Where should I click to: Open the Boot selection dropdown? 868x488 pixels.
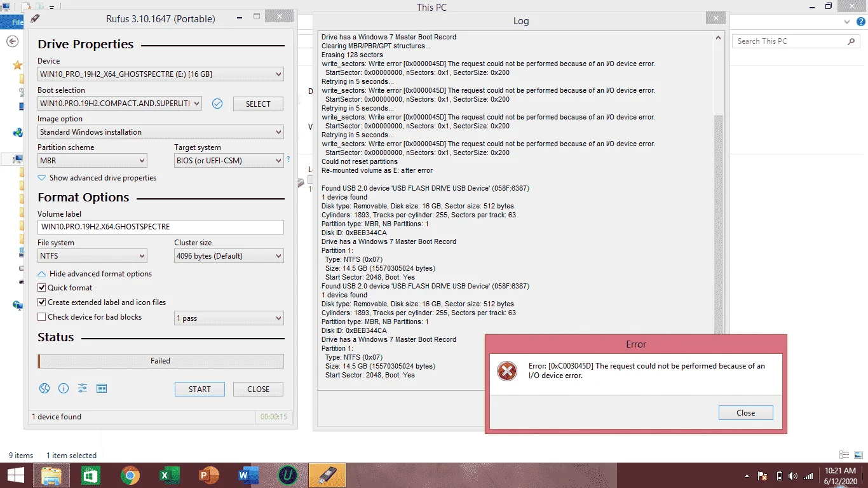tap(119, 104)
